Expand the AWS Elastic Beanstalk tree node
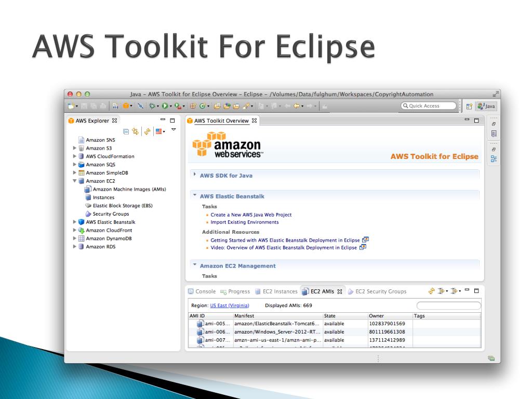This screenshot has width=532, height=399. point(75,222)
